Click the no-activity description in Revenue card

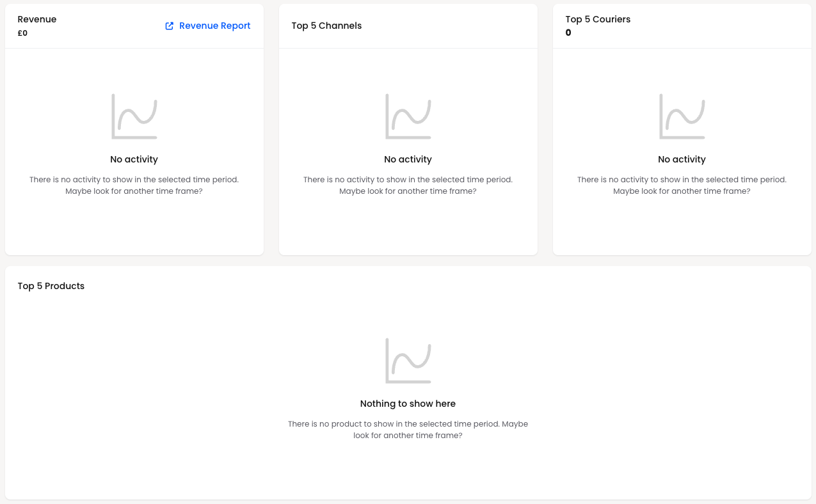pyautogui.click(x=134, y=185)
